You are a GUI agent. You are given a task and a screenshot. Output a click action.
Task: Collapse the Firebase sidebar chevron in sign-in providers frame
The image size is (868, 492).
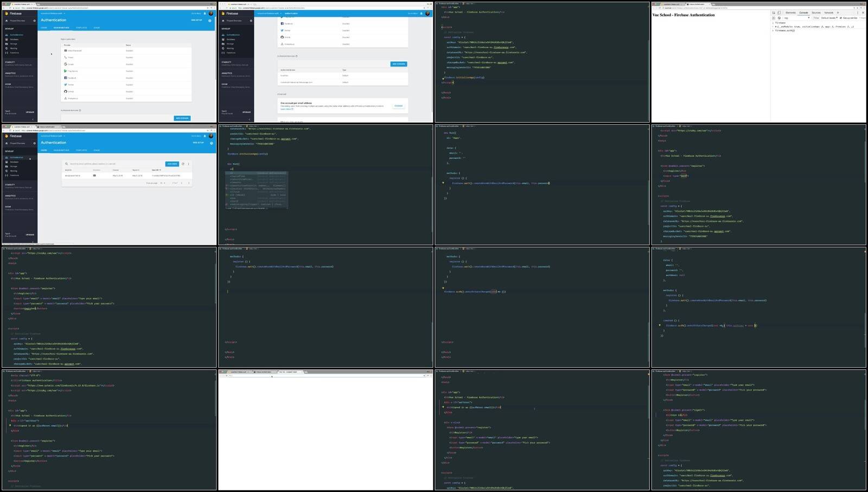point(33,119)
